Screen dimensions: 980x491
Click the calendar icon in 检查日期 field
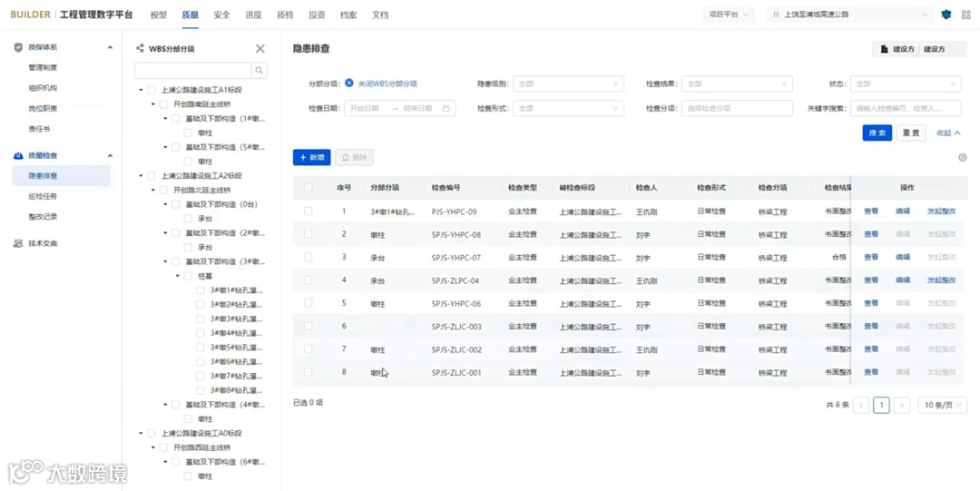(x=446, y=109)
